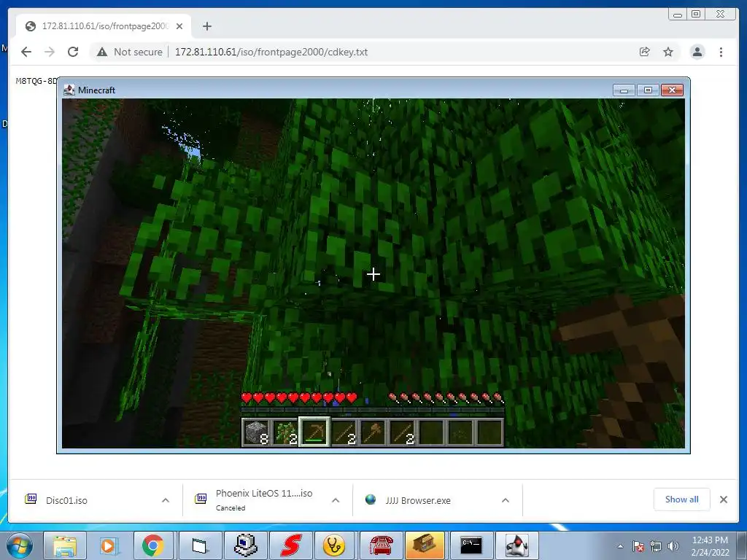The height and width of the screenshot is (560, 747).
Task: Open the Windows Start menu
Action: [x=20, y=545]
